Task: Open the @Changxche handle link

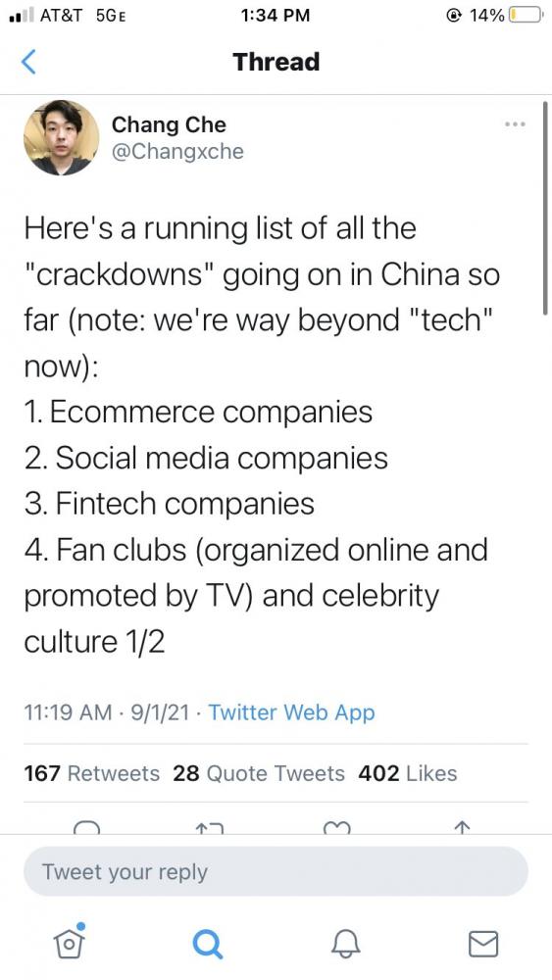Action: pyautogui.click(x=177, y=151)
